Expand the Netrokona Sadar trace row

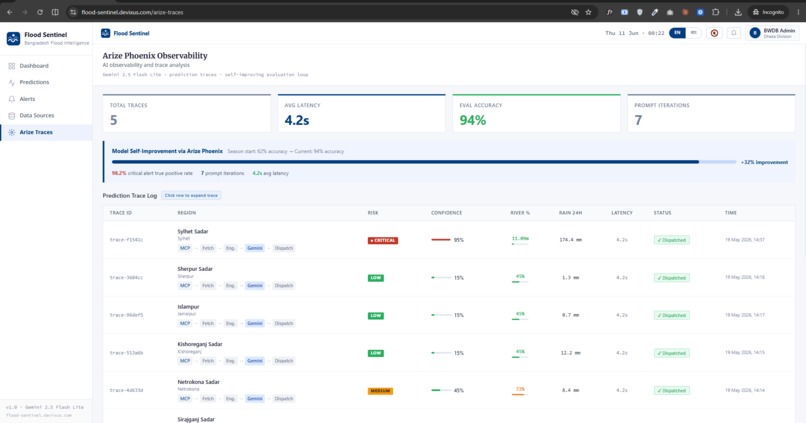(449, 390)
